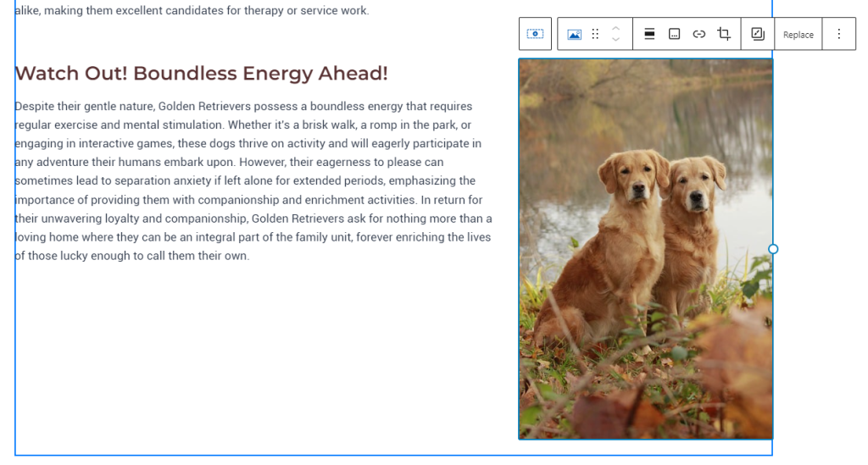Viewport: 868px width, 465px height.
Task: Click the add text over image icon
Action: (757, 34)
